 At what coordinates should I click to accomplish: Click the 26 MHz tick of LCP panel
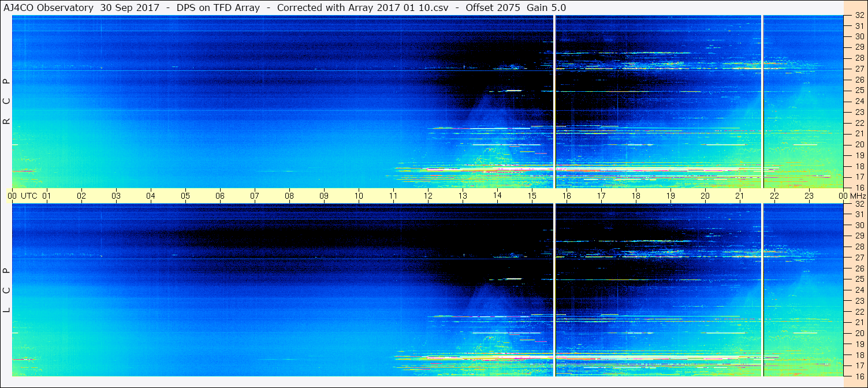click(x=859, y=268)
